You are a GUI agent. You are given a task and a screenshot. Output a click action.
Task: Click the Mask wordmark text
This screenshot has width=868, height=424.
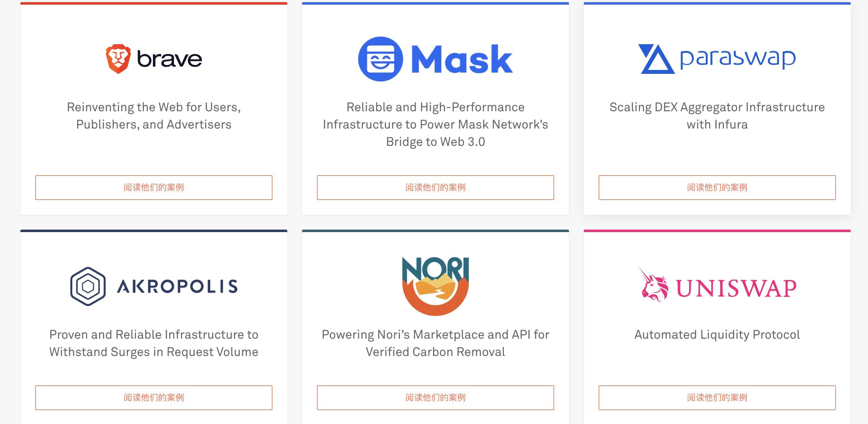pyautogui.click(x=461, y=60)
